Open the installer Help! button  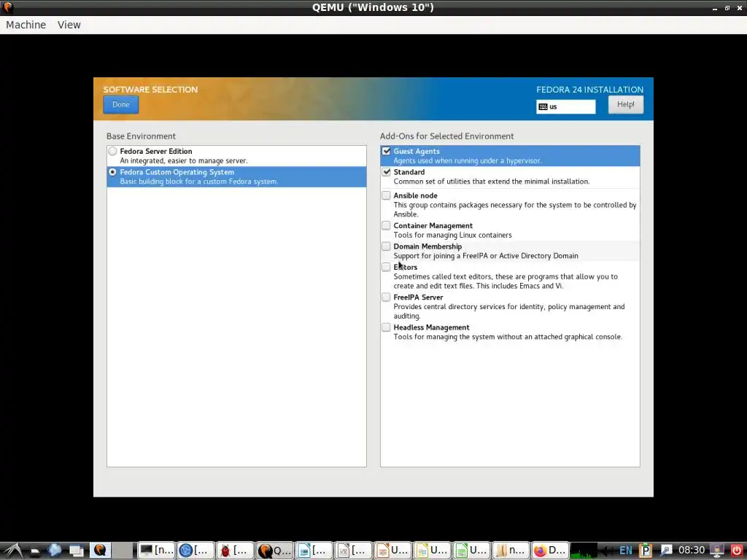(x=625, y=105)
